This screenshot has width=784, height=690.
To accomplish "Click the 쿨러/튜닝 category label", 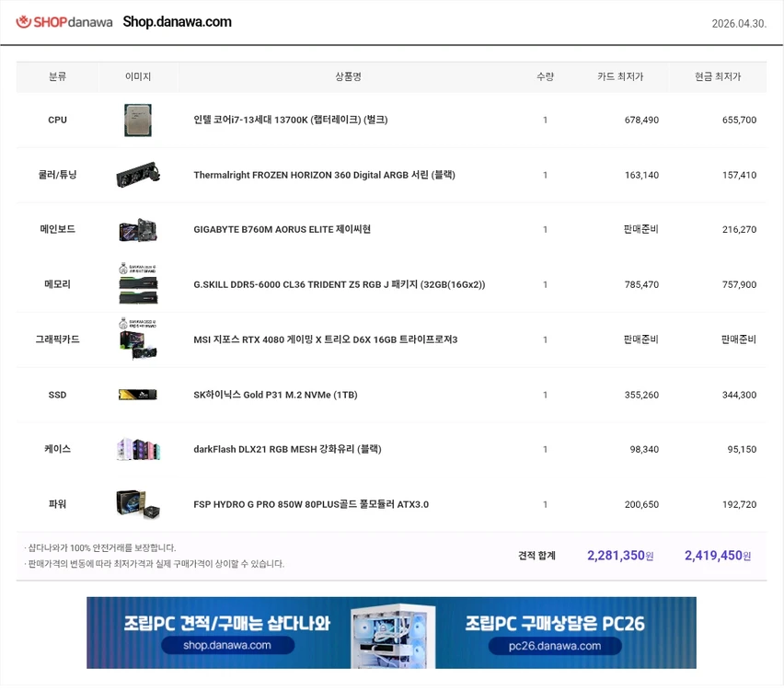I will pos(57,175).
